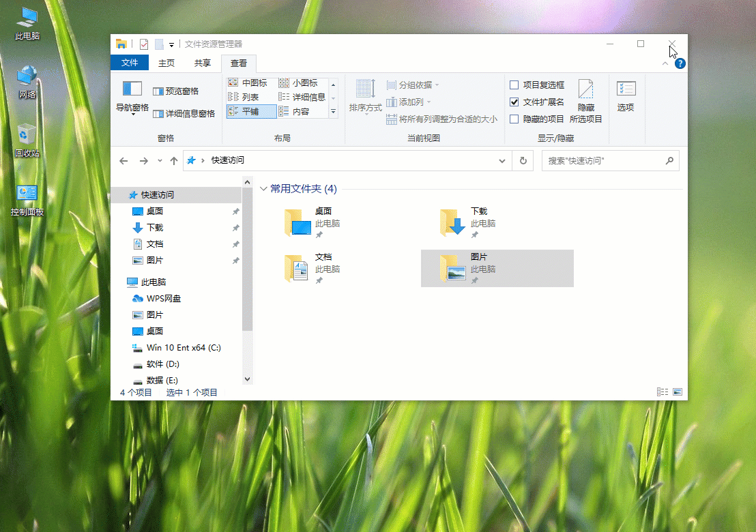Switch to the Home (主页) ribbon tab
Screen dimensions: 756x532
pos(166,63)
